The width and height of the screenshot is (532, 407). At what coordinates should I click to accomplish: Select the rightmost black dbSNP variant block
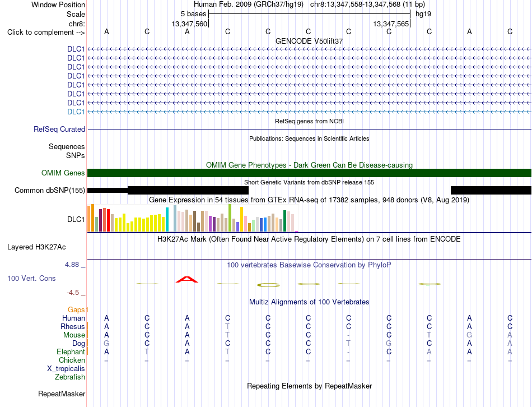point(491,190)
